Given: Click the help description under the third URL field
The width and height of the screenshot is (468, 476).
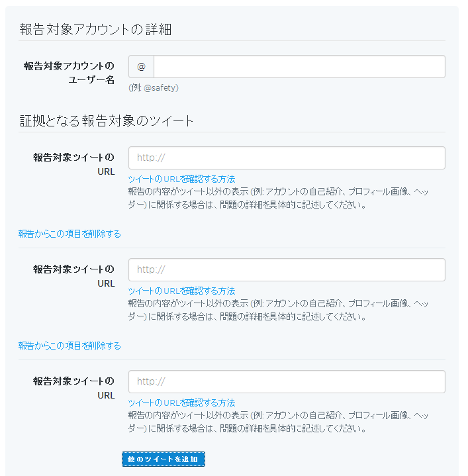Looking at the screenshot, I should coord(278,422).
